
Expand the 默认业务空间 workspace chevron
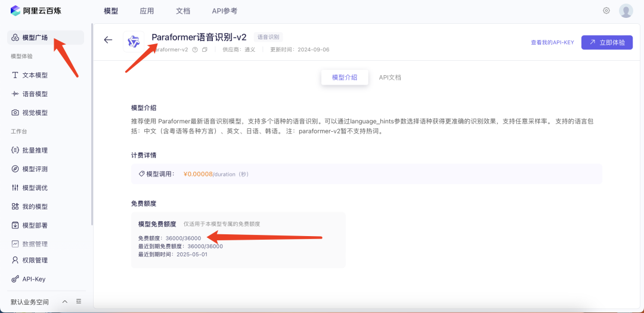pos(65,302)
